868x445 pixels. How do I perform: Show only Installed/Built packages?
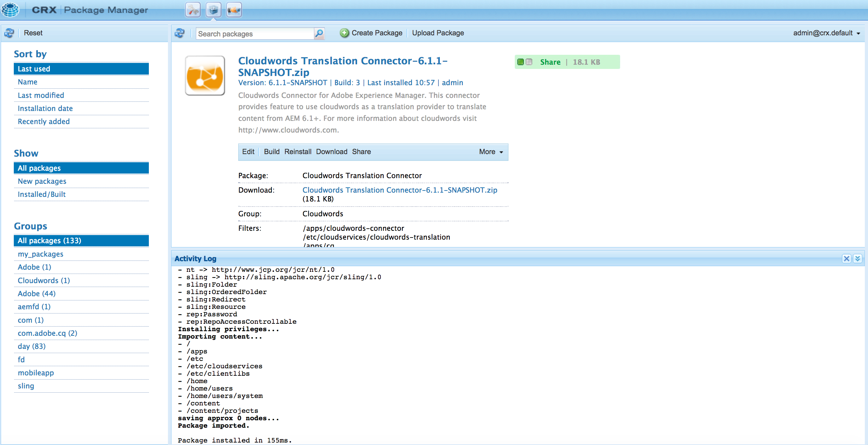42,194
